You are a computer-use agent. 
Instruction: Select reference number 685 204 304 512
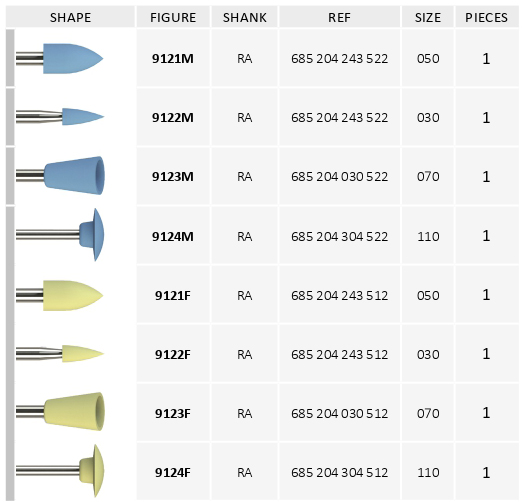click(x=340, y=473)
